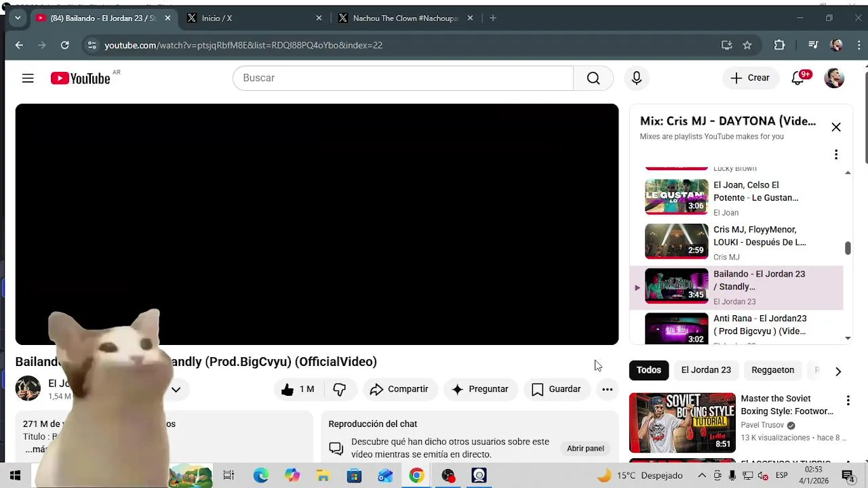Select Bailando - El Jordan 23 playlist item
The width and height of the screenshot is (868, 488).
point(737,287)
